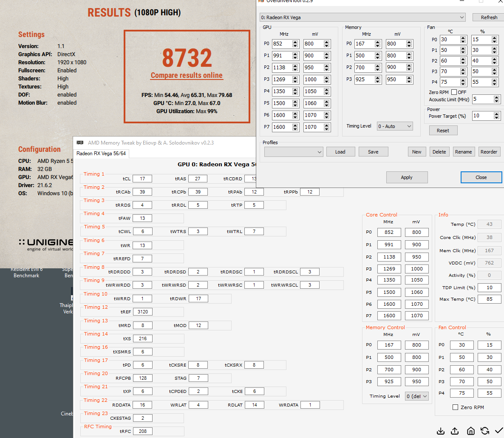504x438 pixels.
Task: Click the WRDATA value field
Action: [310, 405]
